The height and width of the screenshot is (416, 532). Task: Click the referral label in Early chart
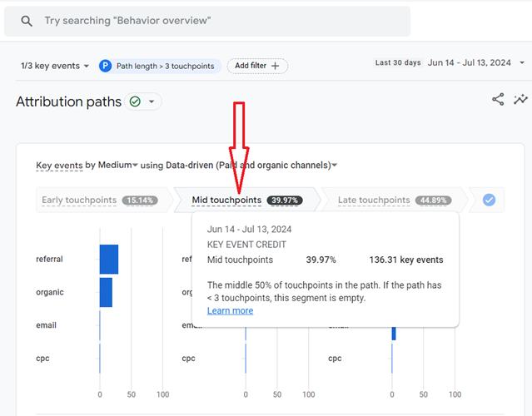click(49, 259)
